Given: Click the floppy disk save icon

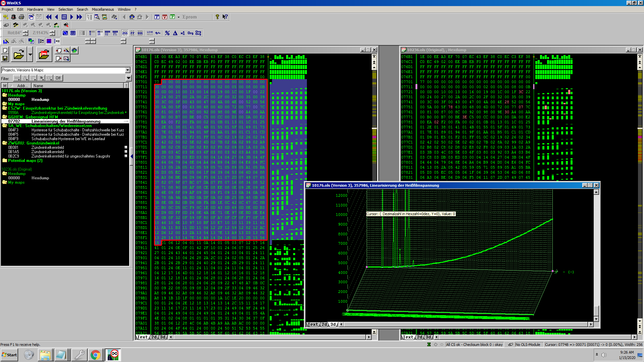Looking at the screenshot, I should 5,58.
